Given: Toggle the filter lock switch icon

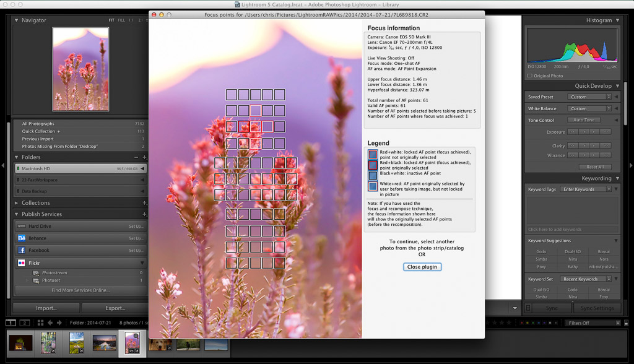Looking at the screenshot, I should (626, 323).
